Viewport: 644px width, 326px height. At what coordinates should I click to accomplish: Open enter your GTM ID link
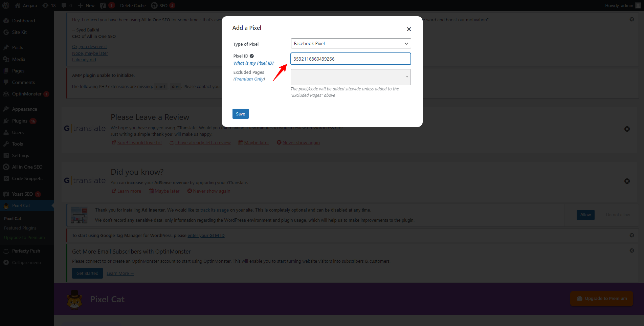tap(206, 235)
